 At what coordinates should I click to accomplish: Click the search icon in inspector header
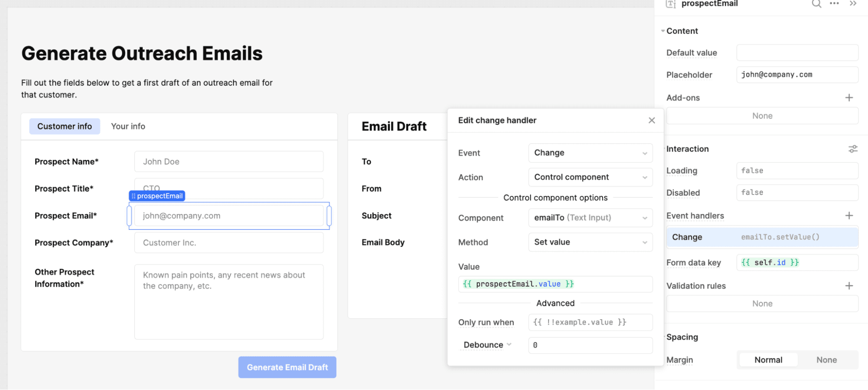tap(816, 4)
